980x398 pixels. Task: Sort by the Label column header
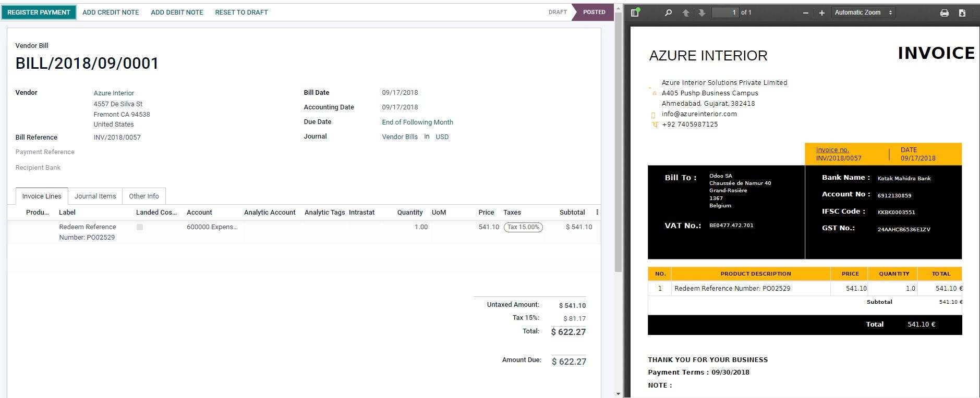coord(67,213)
